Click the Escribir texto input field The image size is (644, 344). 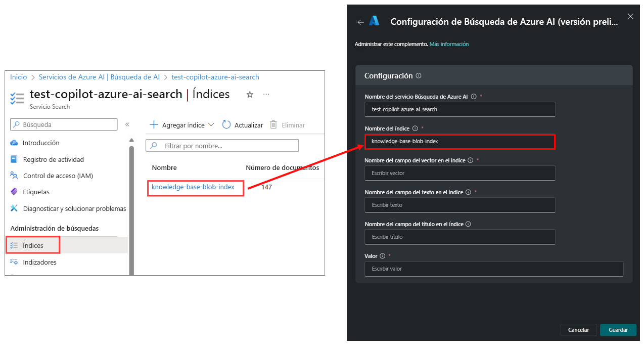460,205
